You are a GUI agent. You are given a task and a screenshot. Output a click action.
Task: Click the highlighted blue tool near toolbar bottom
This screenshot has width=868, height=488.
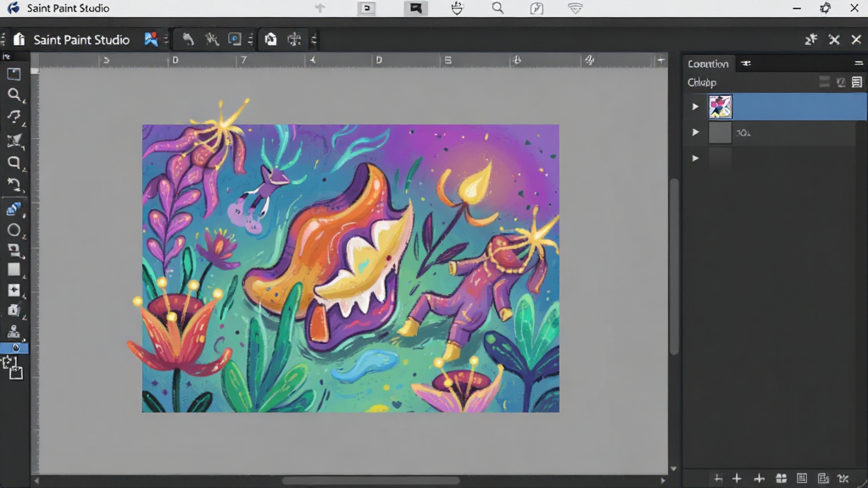(x=14, y=348)
